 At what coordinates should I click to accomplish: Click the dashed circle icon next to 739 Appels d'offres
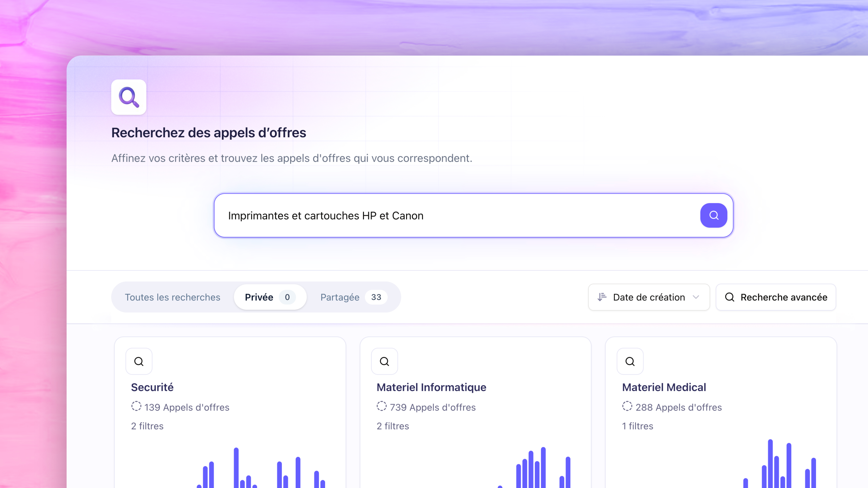(381, 406)
